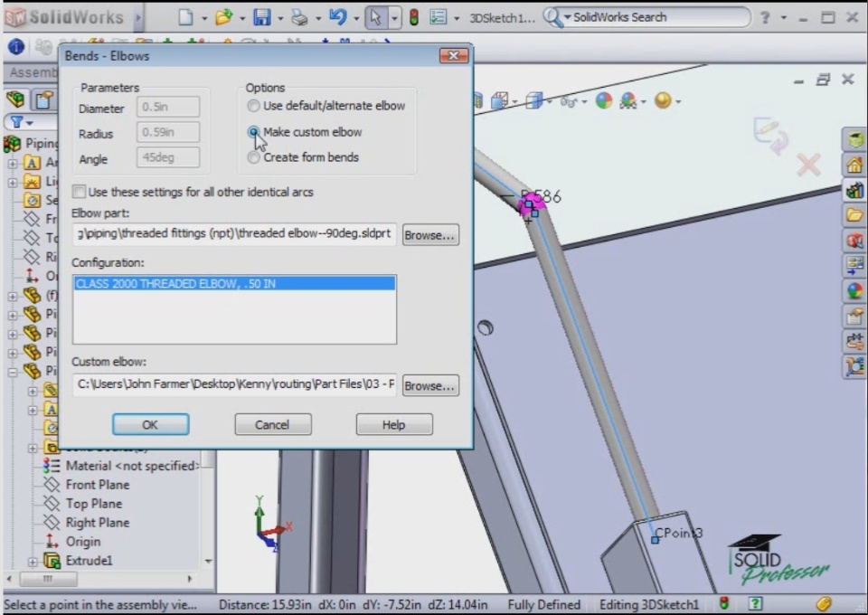Click Help in Bends - Elbows dialog
This screenshot has width=868, height=615.
coord(394,424)
